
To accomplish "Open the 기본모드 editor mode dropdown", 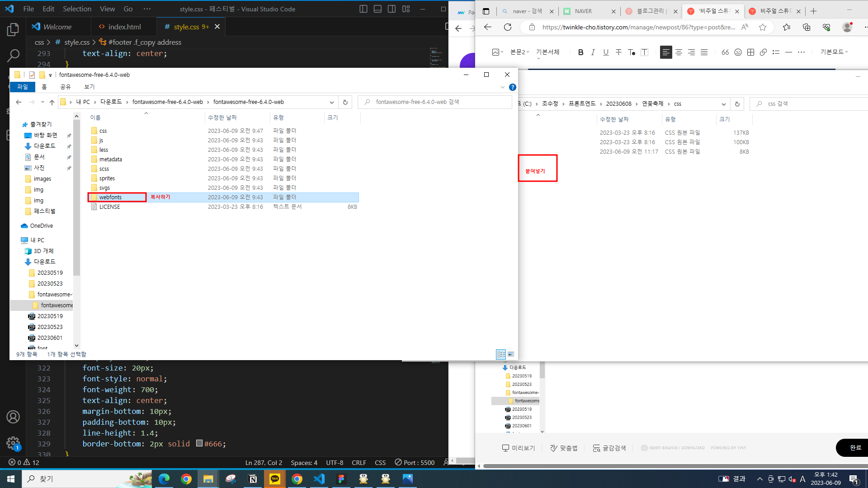I will (834, 52).
